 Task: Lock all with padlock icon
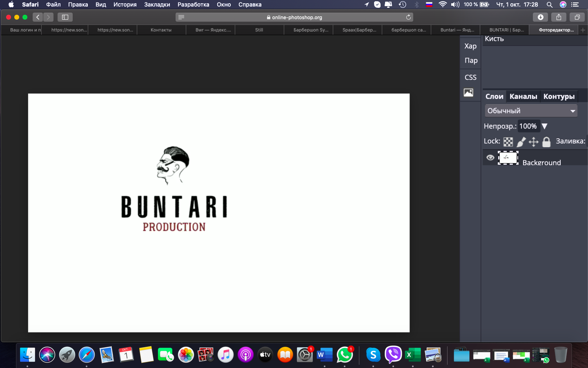tap(546, 142)
